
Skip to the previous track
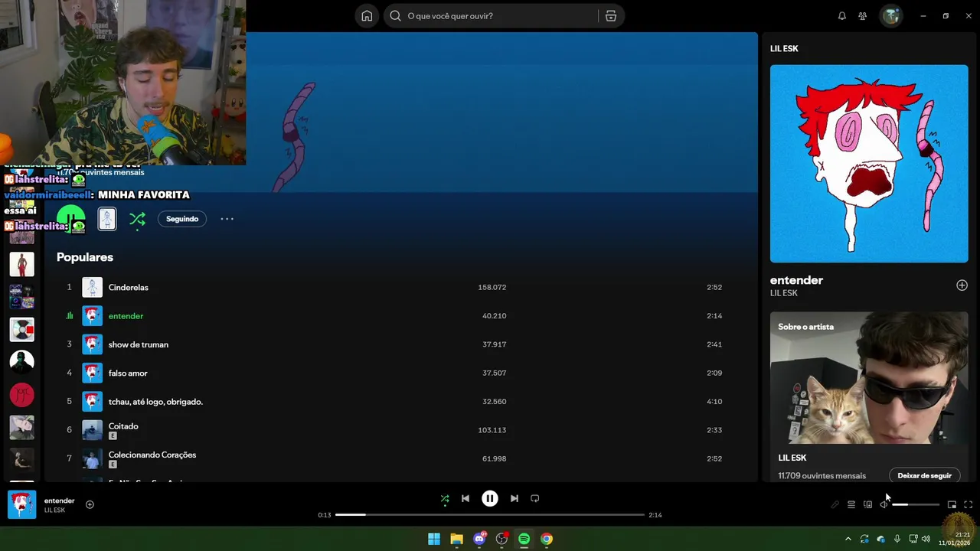pyautogui.click(x=465, y=498)
